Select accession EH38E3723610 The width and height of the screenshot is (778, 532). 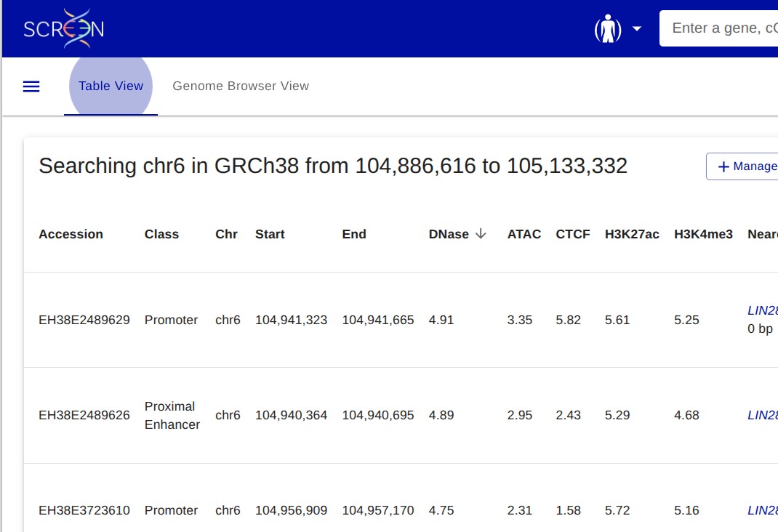pos(84,510)
